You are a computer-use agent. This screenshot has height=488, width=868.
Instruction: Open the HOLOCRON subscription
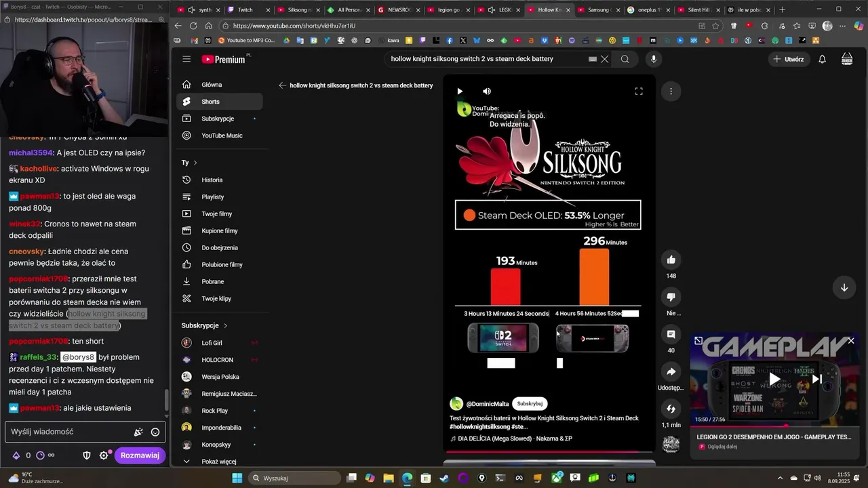219,360
